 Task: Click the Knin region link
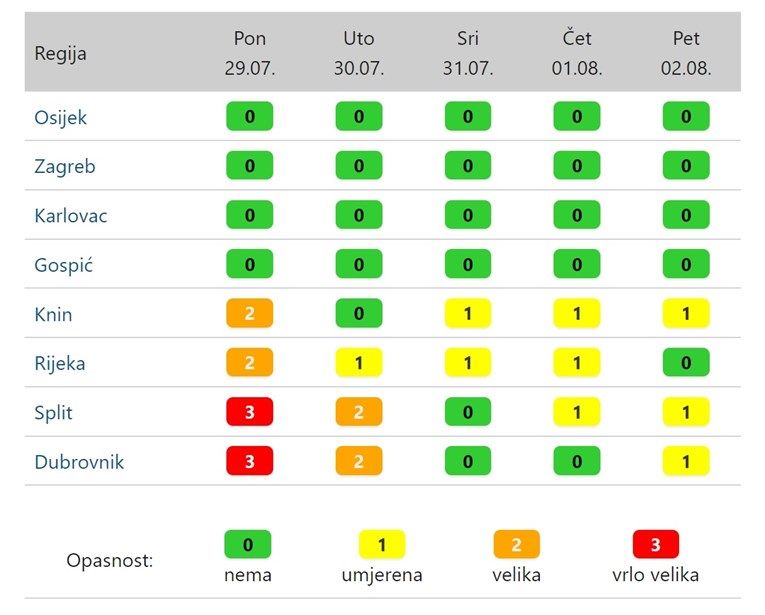(x=54, y=314)
